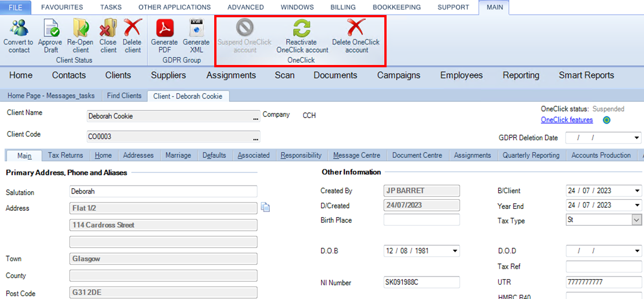The height and width of the screenshot is (299, 644).
Task: Open the Client Code ellipsis lookup
Action: [x=256, y=137]
